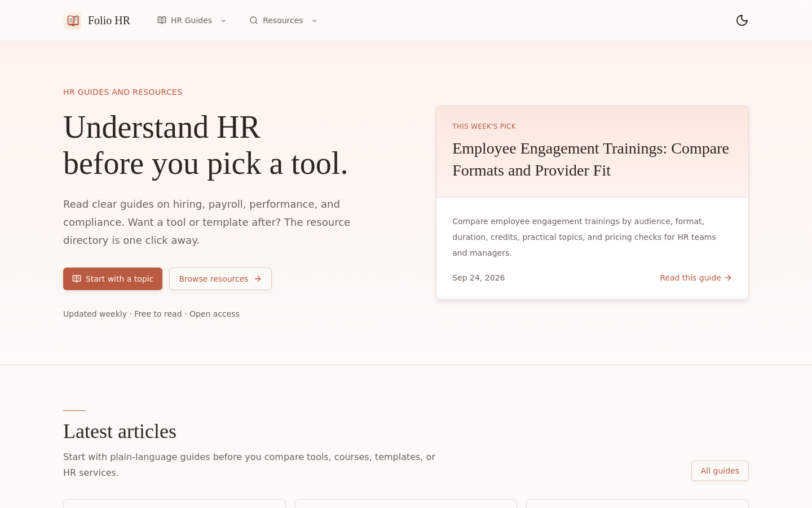Click book icon in Start with a topic

77,279
